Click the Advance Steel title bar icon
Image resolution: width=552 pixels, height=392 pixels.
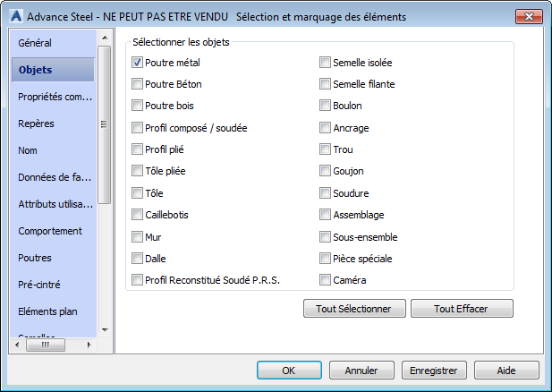14,16
